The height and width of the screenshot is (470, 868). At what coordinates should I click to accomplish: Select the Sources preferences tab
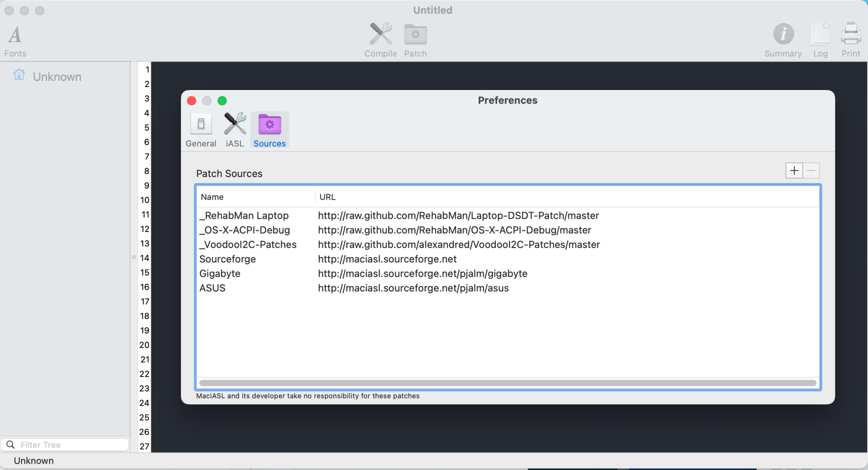tap(269, 130)
